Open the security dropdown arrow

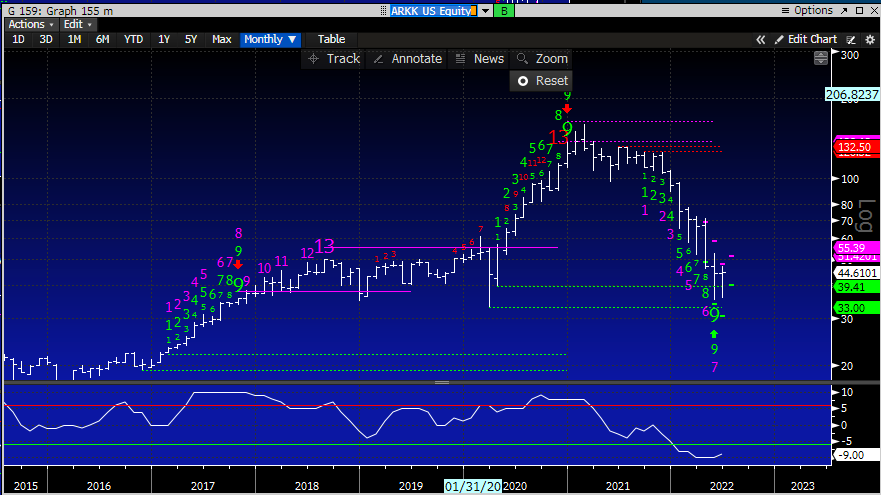tap(485, 11)
